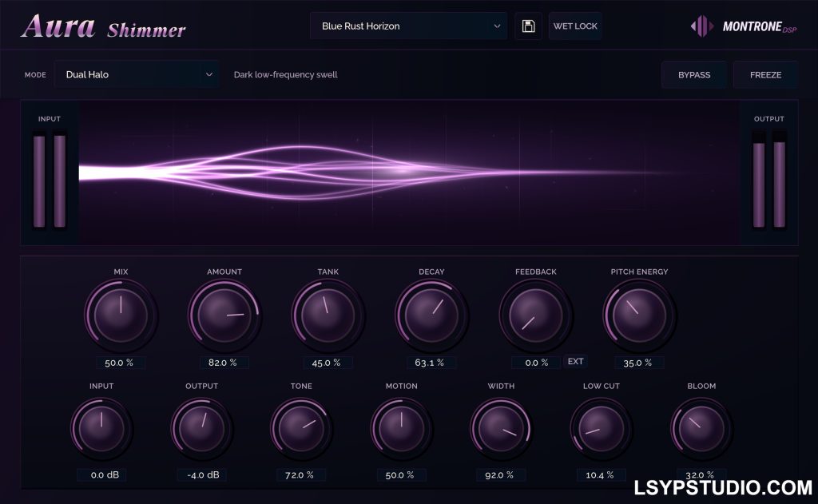Open the Dual Halo mode dropdown

(137, 74)
